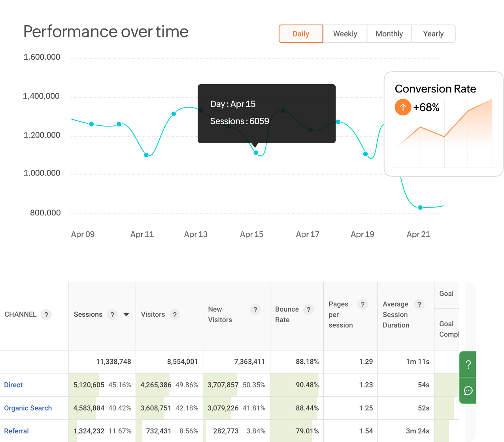Image resolution: width=504 pixels, height=442 pixels.
Task: Click Referral sessions value 1,324,232
Action: pyautogui.click(x=89, y=431)
